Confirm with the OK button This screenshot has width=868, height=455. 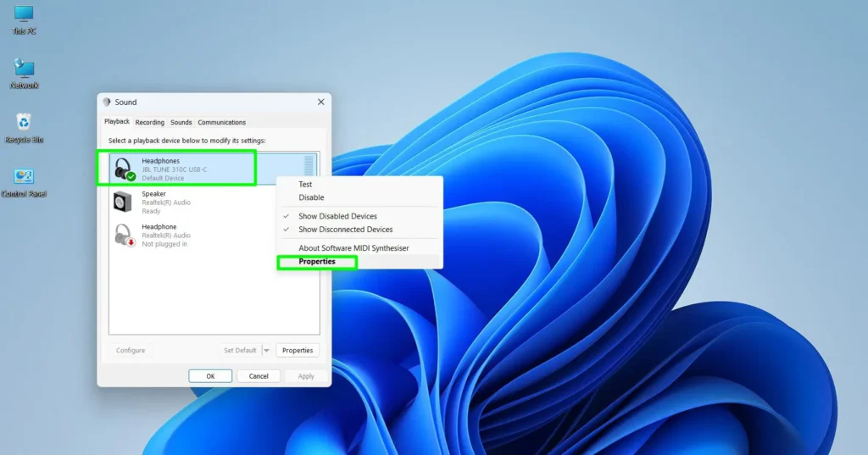coord(210,376)
